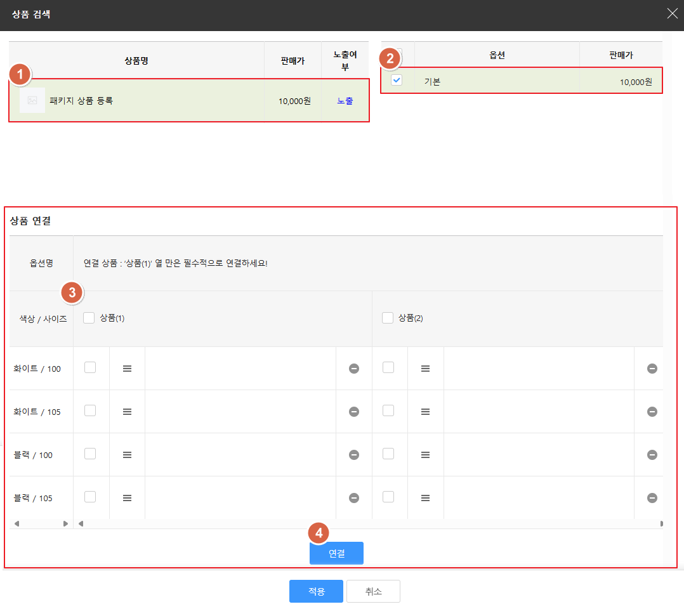Click the hamburger icon for 블랙 / 100 상품(1)
The image size is (684, 616).
tap(127, 455)
